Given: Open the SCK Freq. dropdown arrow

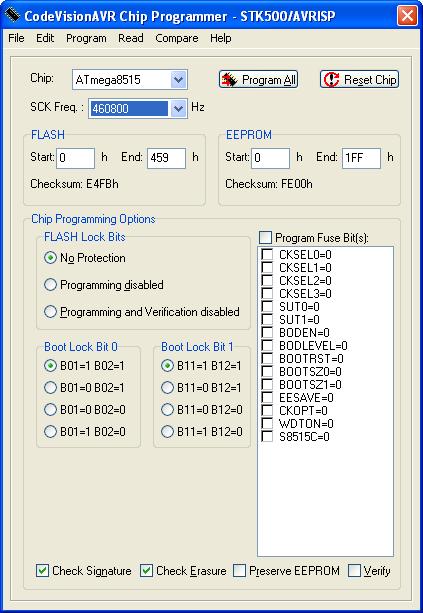Looking at the screenshot, I should [178, 108].
